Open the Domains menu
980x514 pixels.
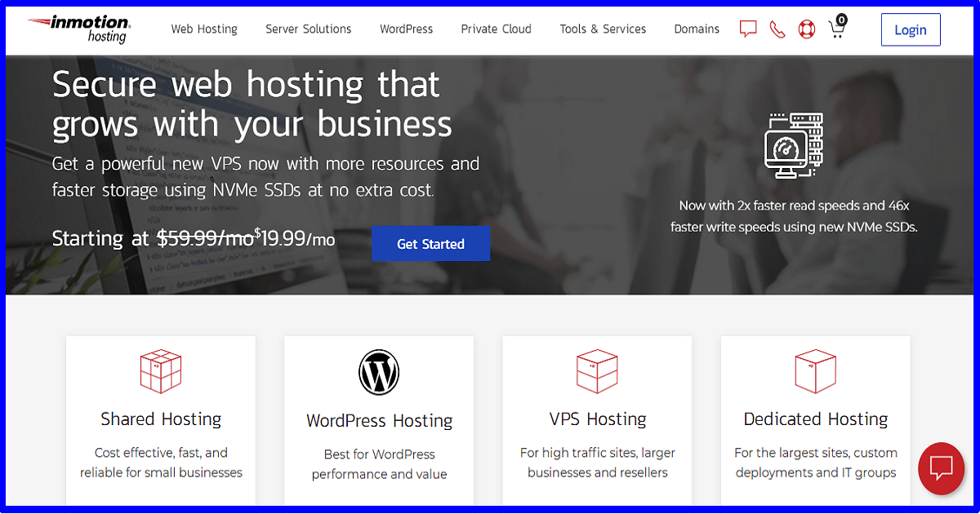click(x=697, y=29)
